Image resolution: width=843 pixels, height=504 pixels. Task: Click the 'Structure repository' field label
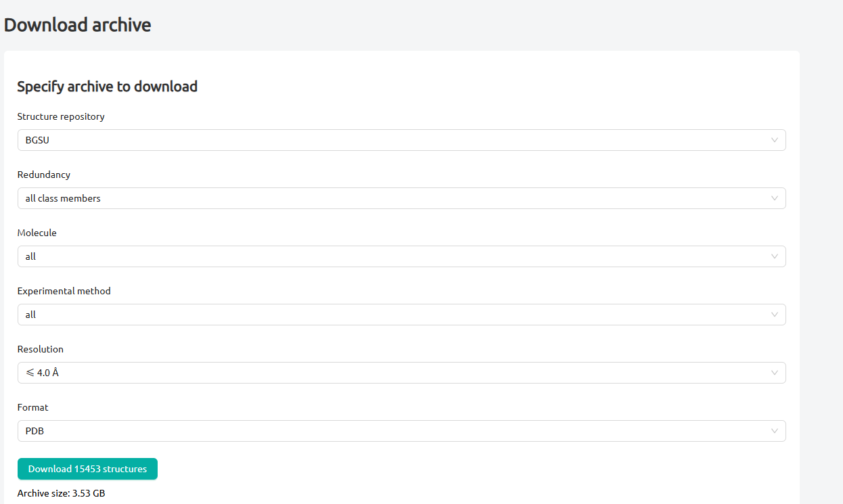point(61,116)
